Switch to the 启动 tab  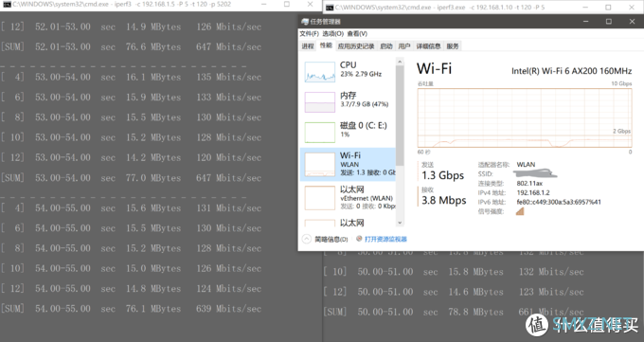[386, 46]
